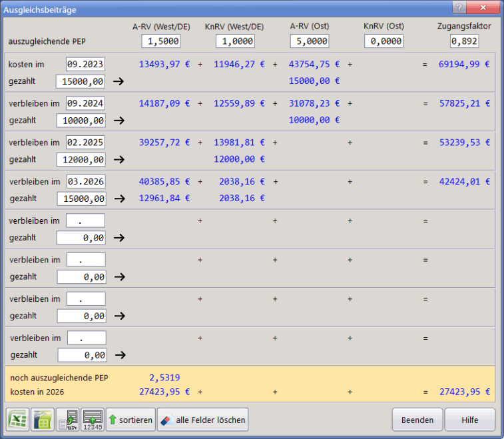
Task: Click the green spreadsheet export icon
Action: coord(42,420)
